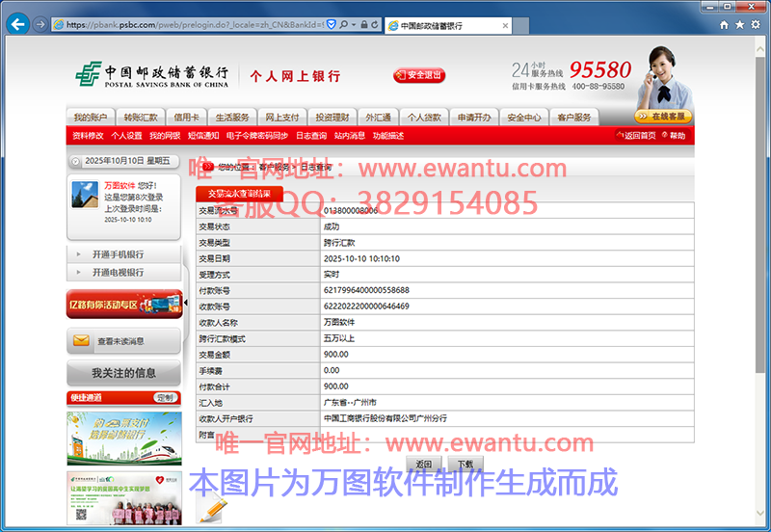This screenshot has width=771, height=532.
Task: Click the customer service agent photo
Action: coord(664,78)
